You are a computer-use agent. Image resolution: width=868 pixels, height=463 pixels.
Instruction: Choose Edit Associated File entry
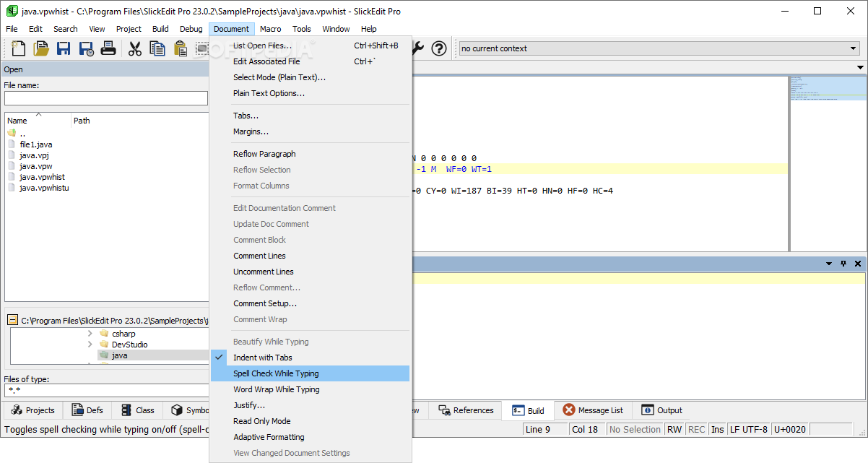pos(310,61)
